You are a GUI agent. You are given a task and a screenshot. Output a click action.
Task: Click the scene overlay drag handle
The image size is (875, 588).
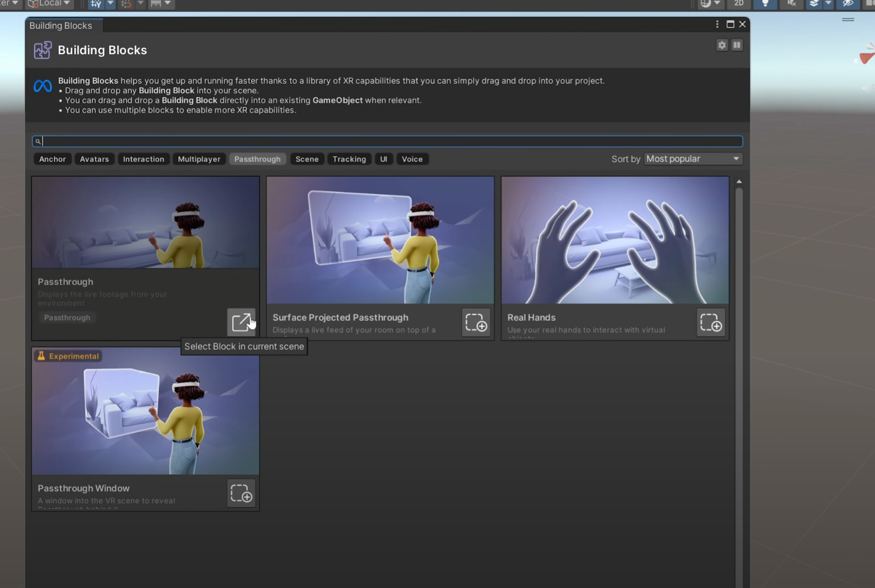click(x=848, y=20)
